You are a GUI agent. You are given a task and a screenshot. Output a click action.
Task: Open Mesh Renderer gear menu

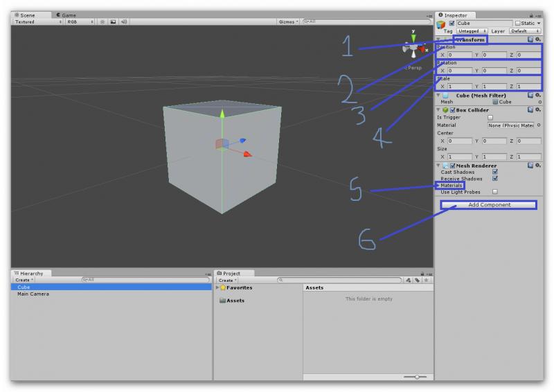click(x=538, y=166)
